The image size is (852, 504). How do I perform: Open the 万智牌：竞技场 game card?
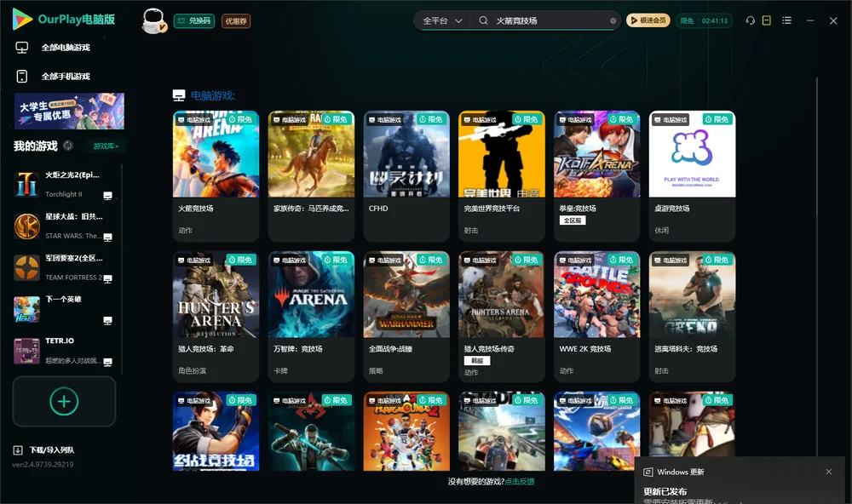point(311,317)
